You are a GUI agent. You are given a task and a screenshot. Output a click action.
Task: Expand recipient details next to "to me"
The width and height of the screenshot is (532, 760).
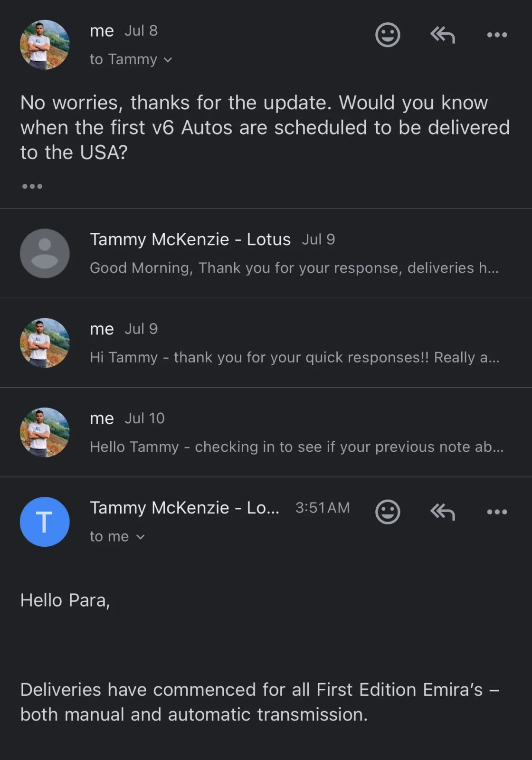140,537
